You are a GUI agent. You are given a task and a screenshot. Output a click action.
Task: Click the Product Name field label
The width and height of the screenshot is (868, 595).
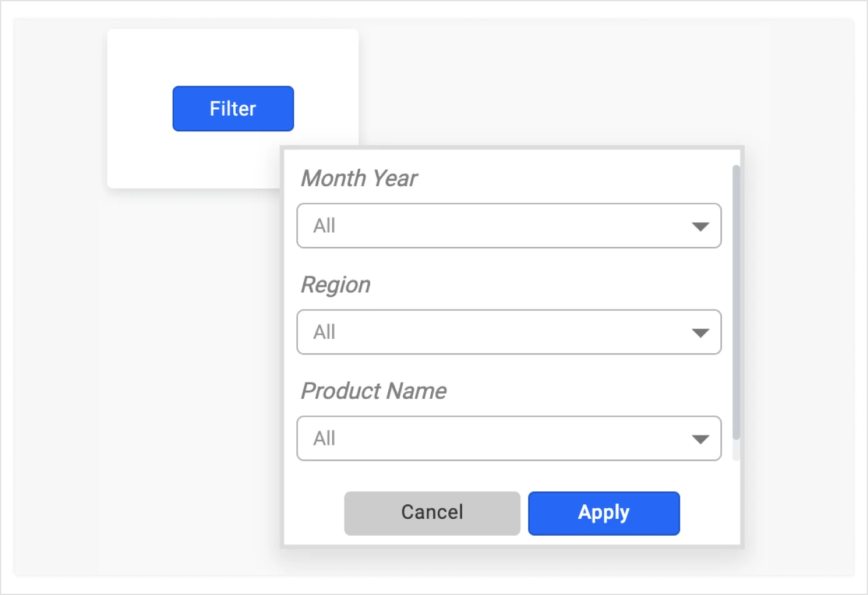[373, 391]
